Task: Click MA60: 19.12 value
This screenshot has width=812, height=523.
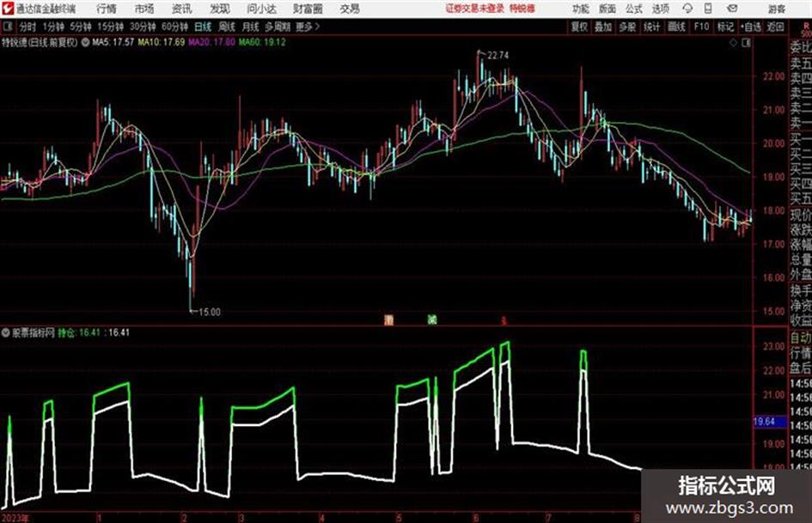Action: 262,42
